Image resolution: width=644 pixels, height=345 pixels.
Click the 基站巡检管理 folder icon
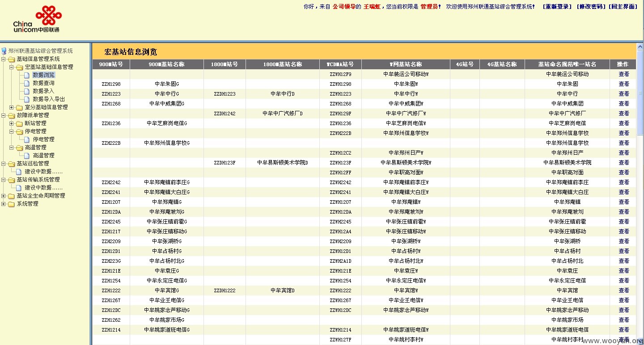12,164
